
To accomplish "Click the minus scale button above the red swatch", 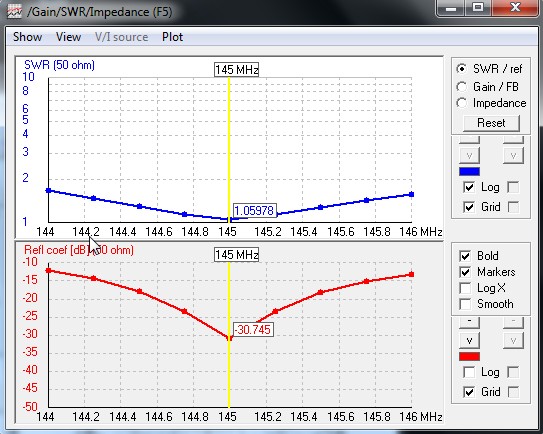I will point(469,322).
